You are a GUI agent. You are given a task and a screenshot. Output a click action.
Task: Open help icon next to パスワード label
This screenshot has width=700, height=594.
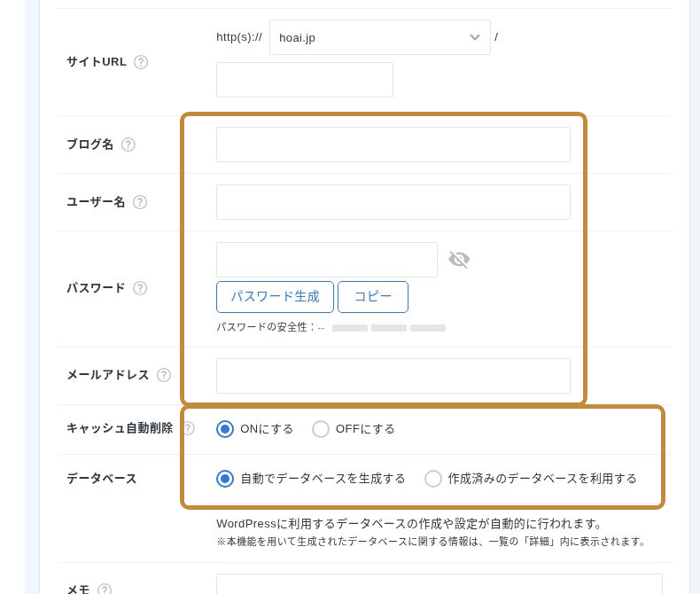[x=140, y=288]
